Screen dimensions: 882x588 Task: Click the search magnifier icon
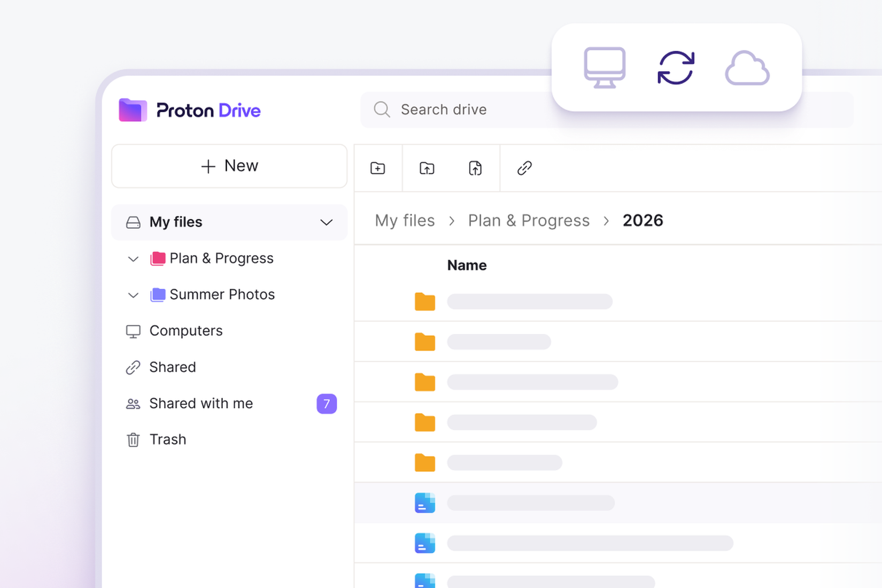coord(382,110)
